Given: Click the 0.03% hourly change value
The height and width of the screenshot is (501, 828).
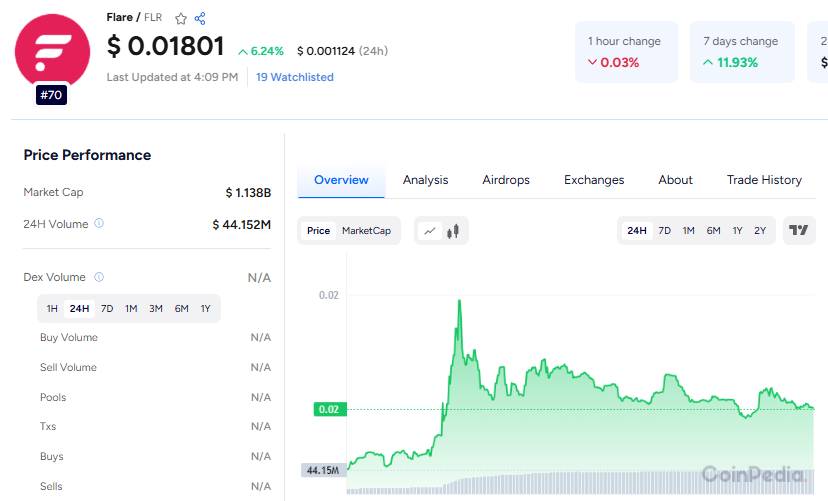Looking at the screenshot, I should tap(614, 62).
